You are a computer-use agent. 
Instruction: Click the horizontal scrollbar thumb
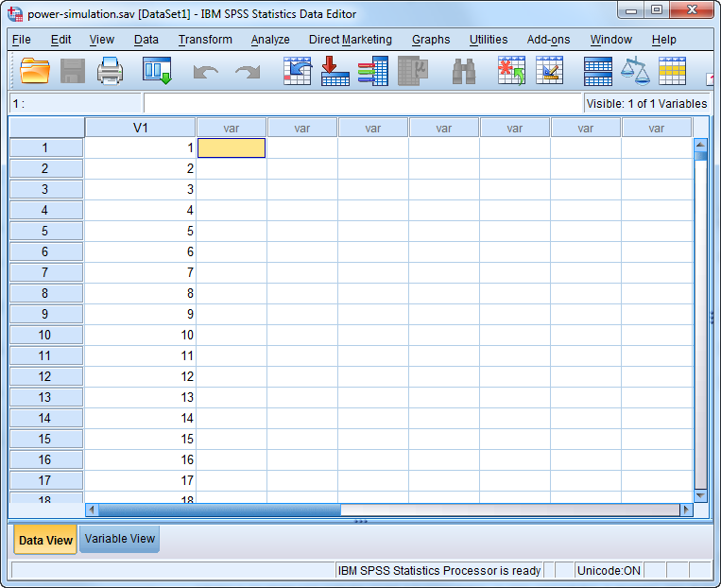(x=219, y=510)
